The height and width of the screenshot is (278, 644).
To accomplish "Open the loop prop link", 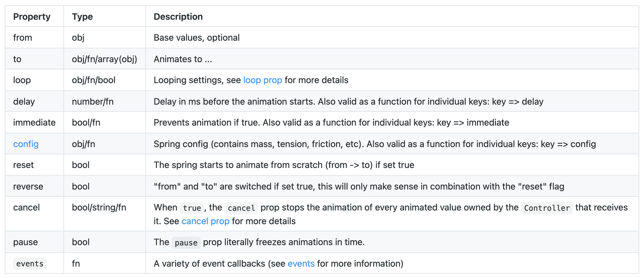I will coord(263,80).
